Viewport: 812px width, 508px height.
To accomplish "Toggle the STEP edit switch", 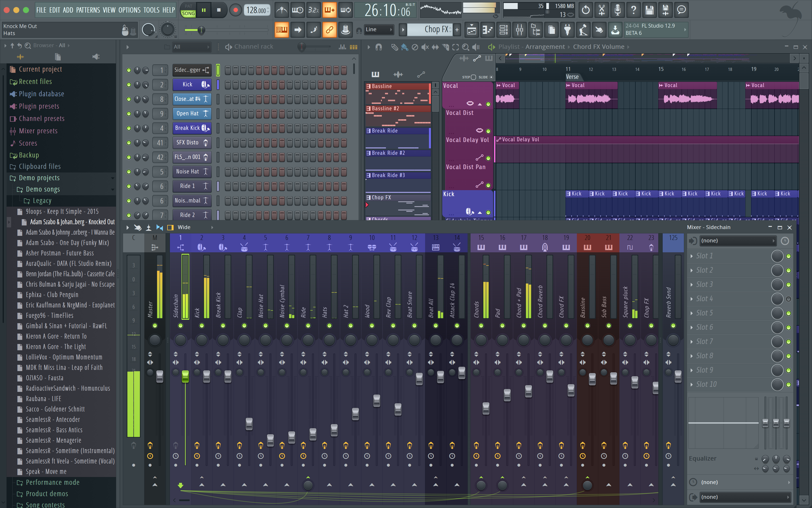I will [x=473, y=77].
